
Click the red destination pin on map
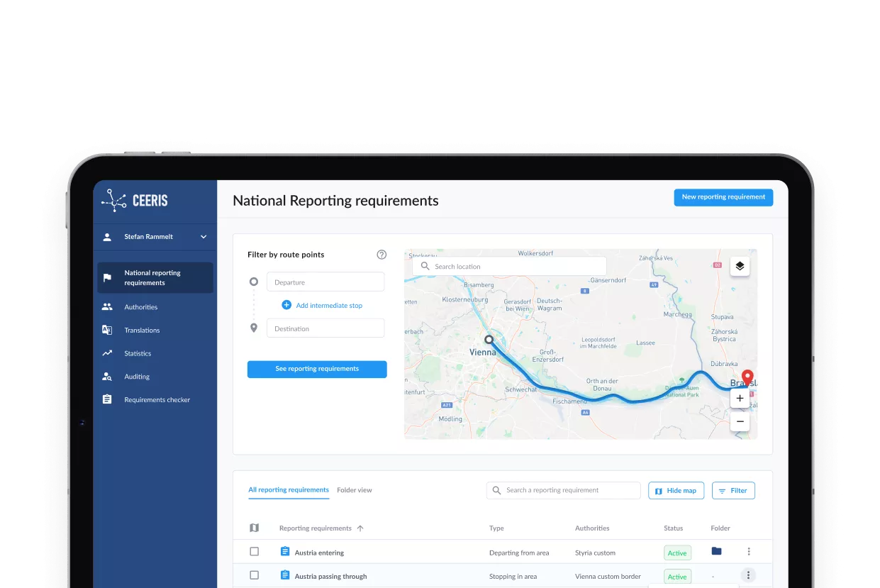point(747,377)
